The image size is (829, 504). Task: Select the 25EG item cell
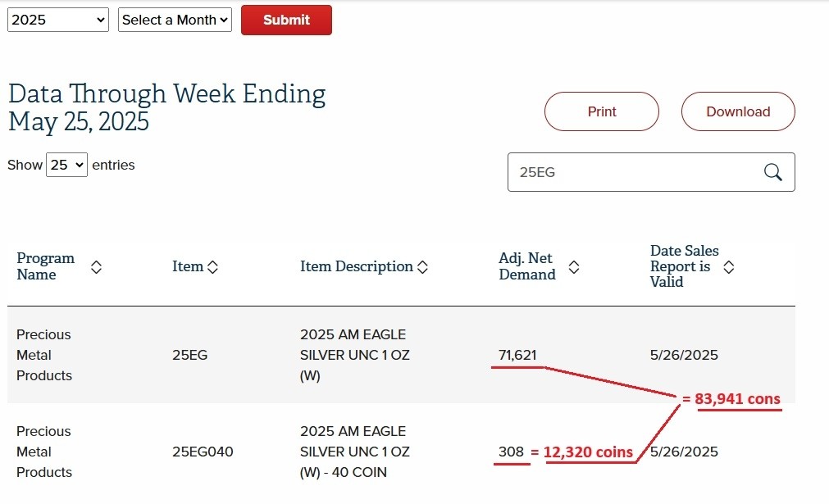click(x=189, y=355)
